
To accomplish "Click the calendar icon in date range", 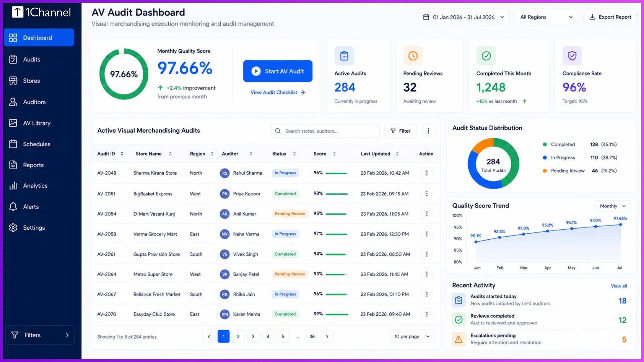I will click(426, 17).
